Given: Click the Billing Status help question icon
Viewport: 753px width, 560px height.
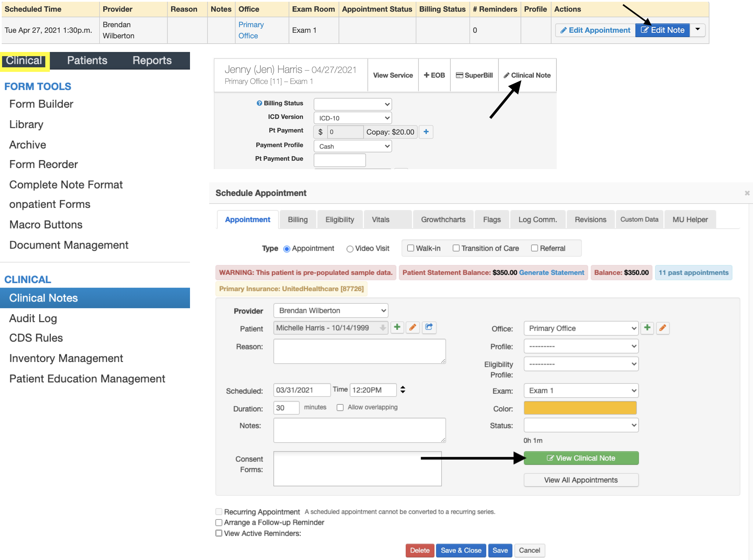Looking at the screenshot, I should (259, 103).
